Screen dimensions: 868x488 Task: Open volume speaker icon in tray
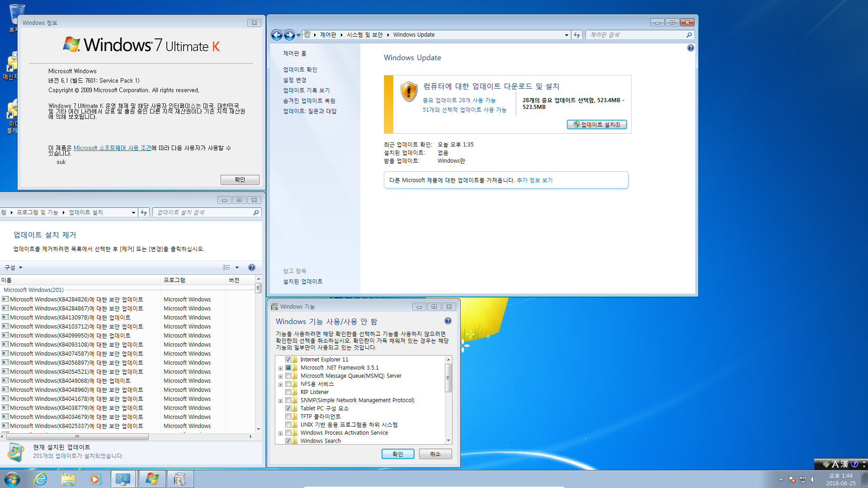tap(814, 479)
